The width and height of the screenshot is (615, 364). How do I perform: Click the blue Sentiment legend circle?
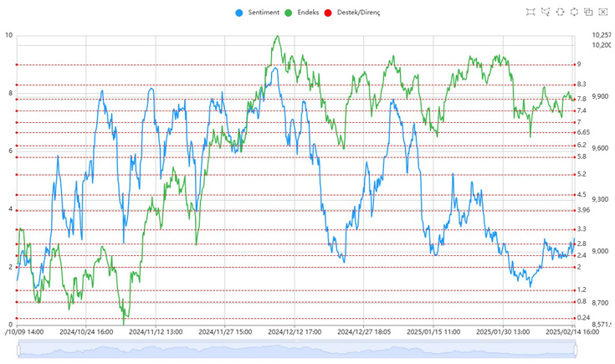coord(241,13)
